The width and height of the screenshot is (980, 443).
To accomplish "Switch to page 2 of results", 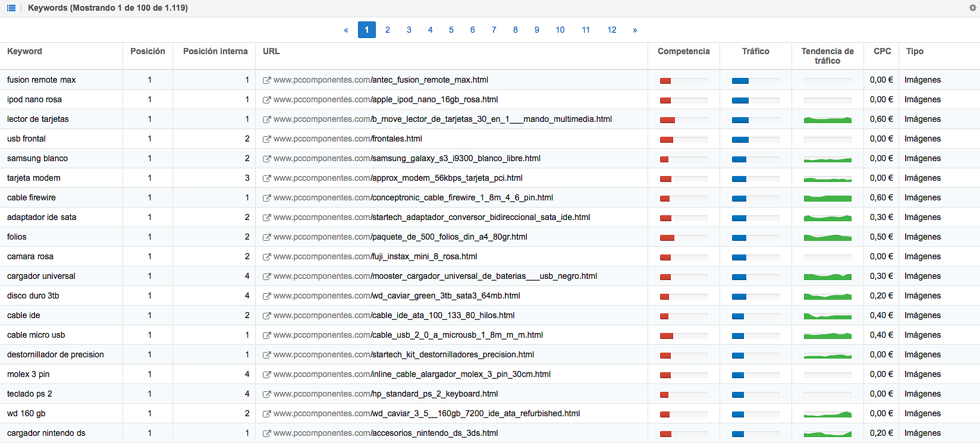I will (x=388, y=30).
